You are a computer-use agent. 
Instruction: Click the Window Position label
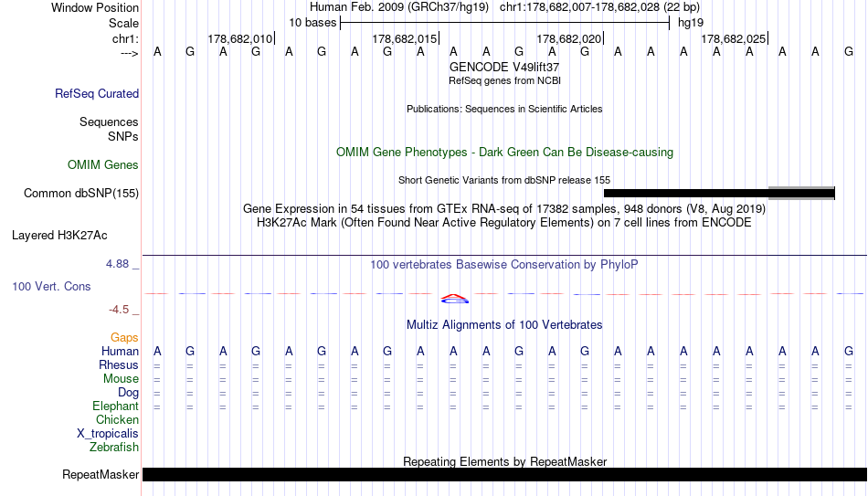(x=95, y=7)
